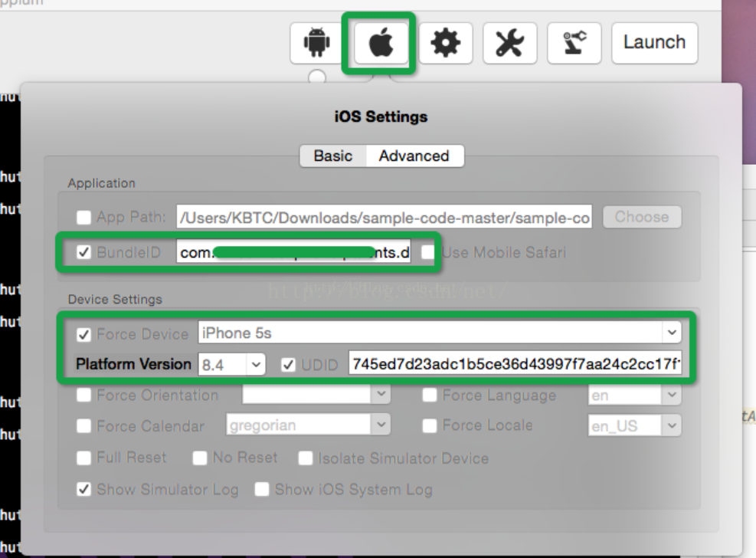Open general settings via the gear icon
Viewport: 756px width, 558px height.
click(445, 43)
